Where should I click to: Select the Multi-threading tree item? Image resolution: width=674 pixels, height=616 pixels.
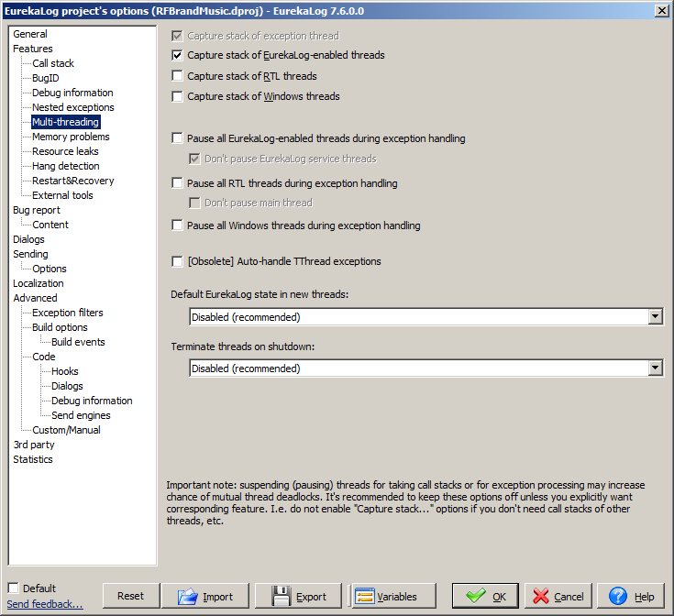click(66, 122)
